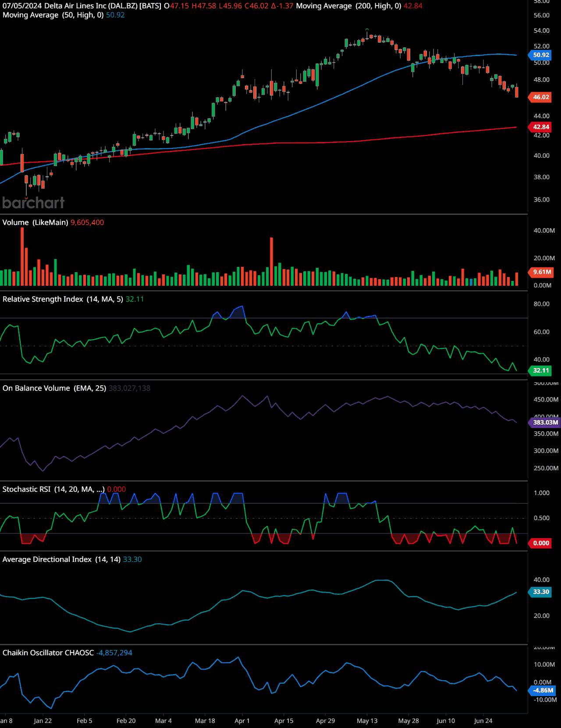
Task: Click the Jan 22 date axis label
Action: click(43, 721)
